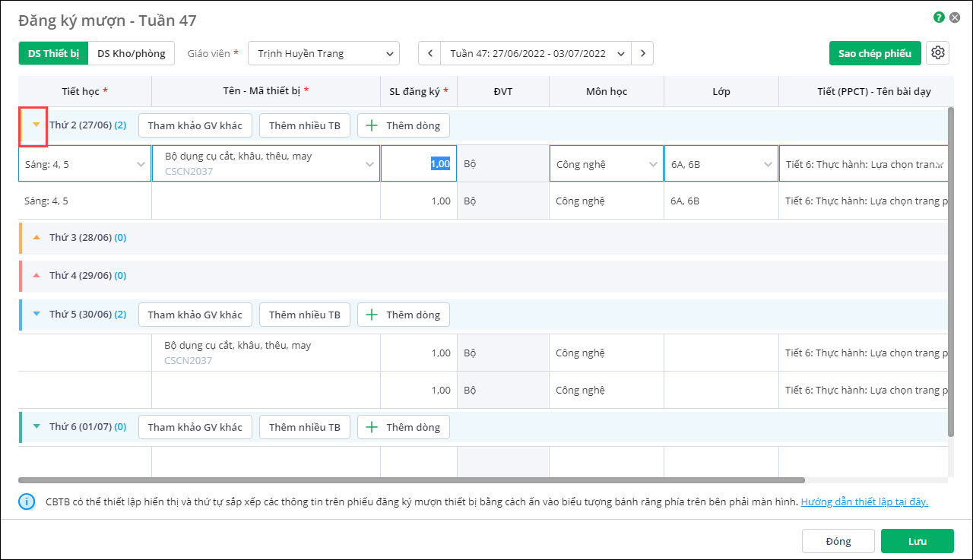The image size is (973, 560).
Task: Collapse the Thứ 5 (30/06) group
Action: pos(36,314)
